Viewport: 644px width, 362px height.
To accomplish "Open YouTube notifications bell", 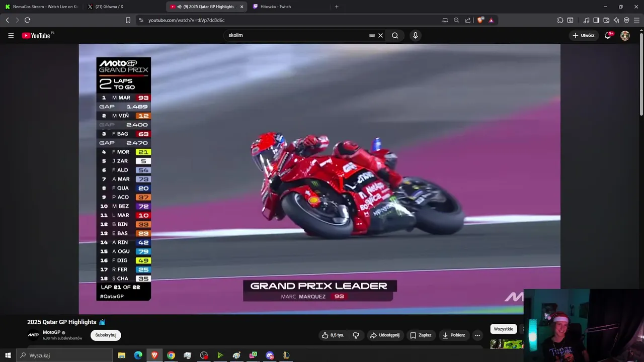I will pos(608,36).
